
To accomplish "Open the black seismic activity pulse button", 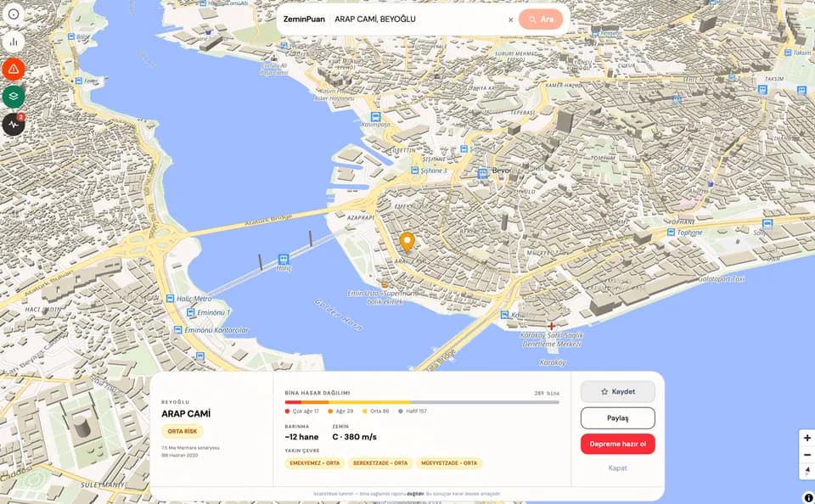I will click(x=14, y=124).
